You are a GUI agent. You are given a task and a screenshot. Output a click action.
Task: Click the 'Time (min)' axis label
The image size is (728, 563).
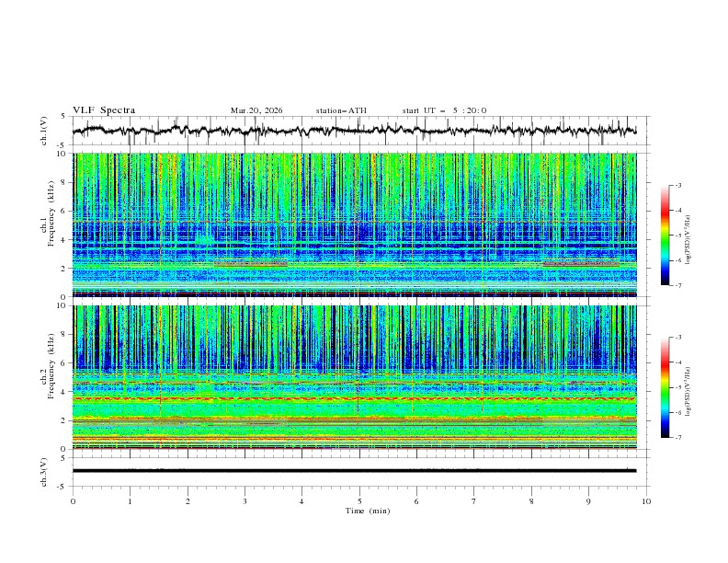click(368, 511)
